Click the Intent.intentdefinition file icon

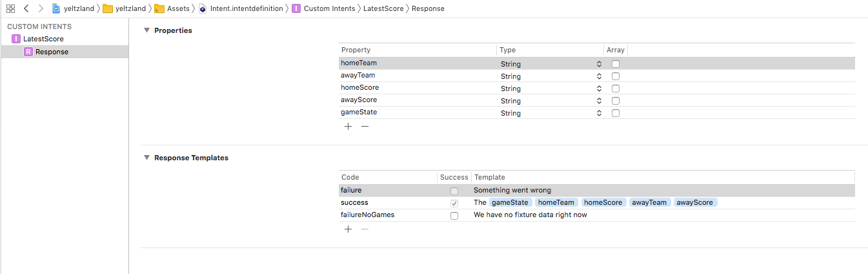coord(203,8)
